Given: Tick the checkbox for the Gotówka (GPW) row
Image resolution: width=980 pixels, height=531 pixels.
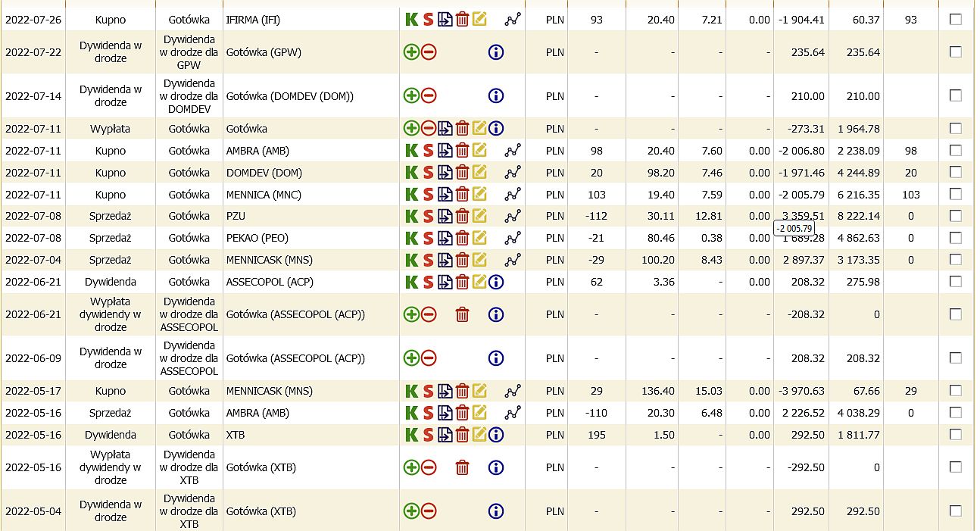Looking at the screenshot, I should (956, 52).
